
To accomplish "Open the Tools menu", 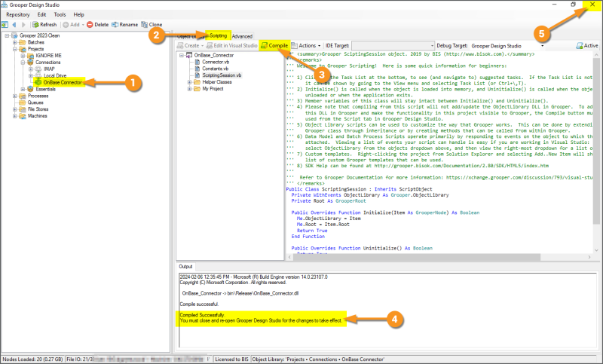I will click(x=60, y=14).
